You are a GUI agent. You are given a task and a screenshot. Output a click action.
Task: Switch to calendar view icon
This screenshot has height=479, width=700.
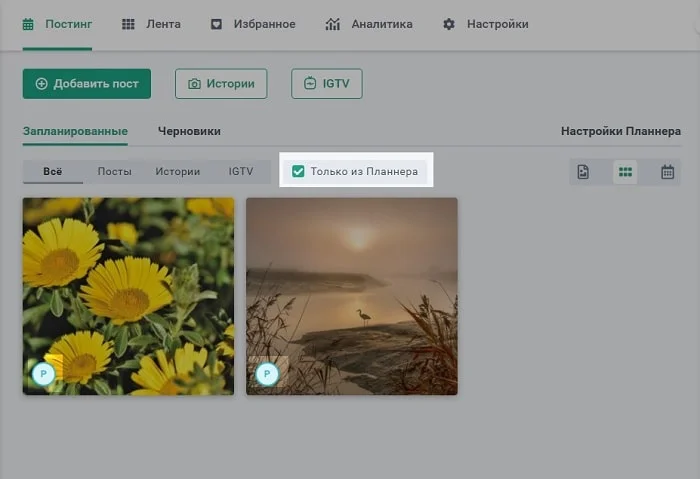667,172
